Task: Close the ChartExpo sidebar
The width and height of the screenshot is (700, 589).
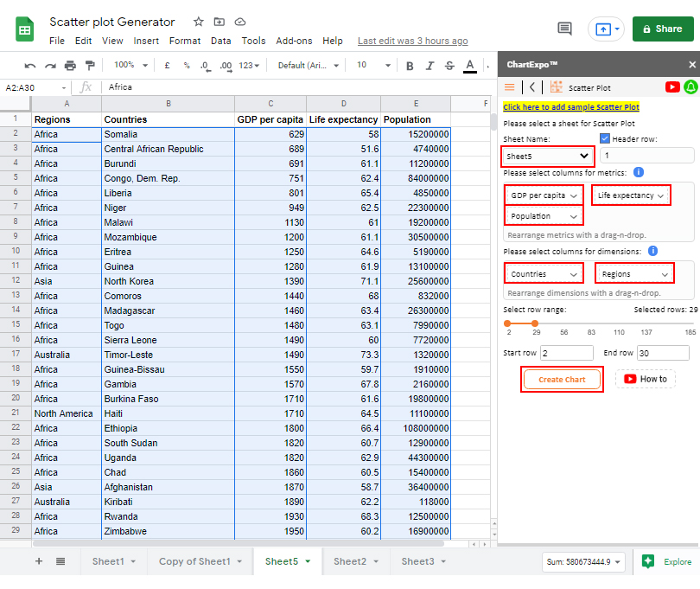Action: point(692,65)
